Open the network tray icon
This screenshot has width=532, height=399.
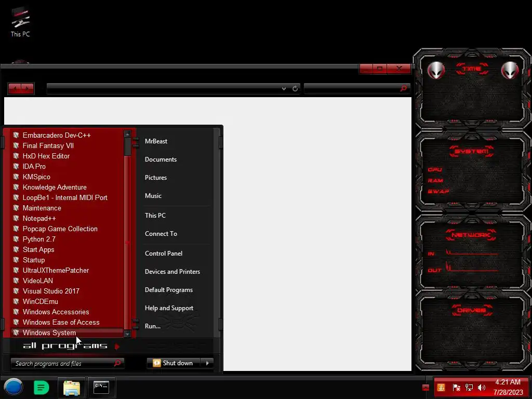469,388
